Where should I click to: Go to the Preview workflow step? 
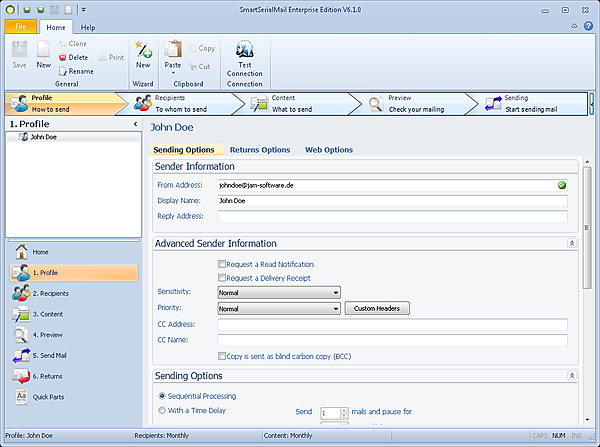[x=400, y=103]
